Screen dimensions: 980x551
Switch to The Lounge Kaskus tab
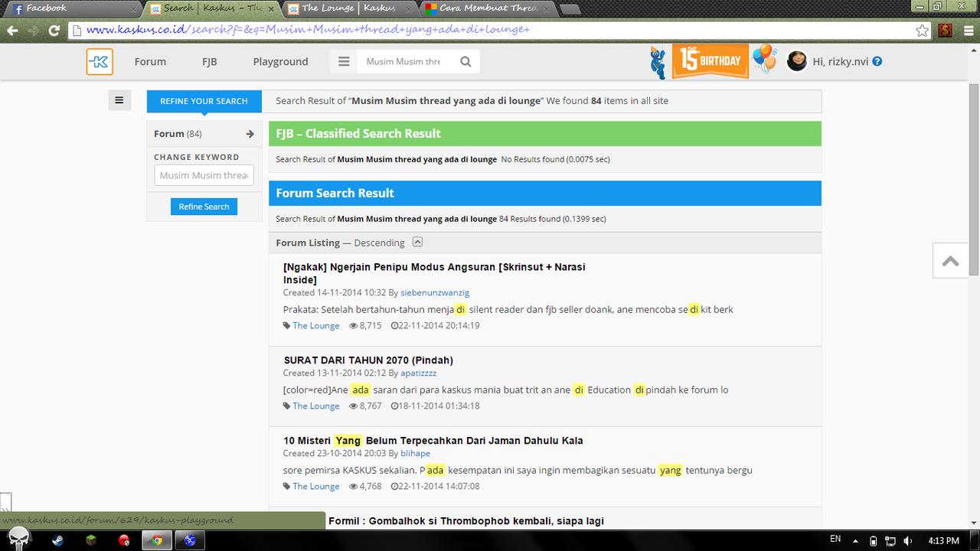(x=350, y=8)
